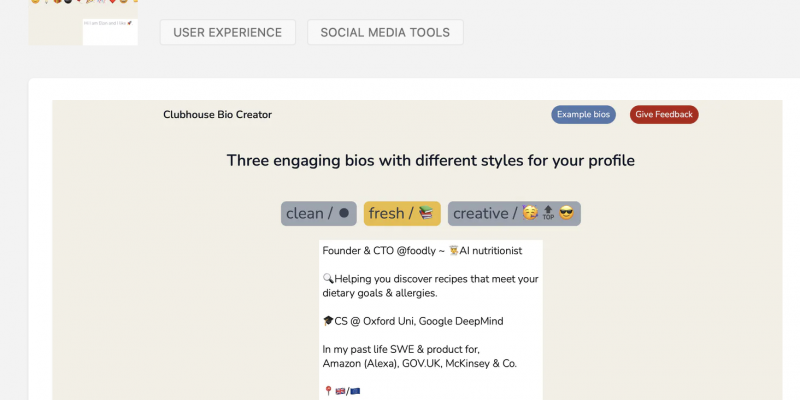800x400 pixels.
Task: Click the TOP arrow emoji on creative tab
Action: click(x=548, y=213)
